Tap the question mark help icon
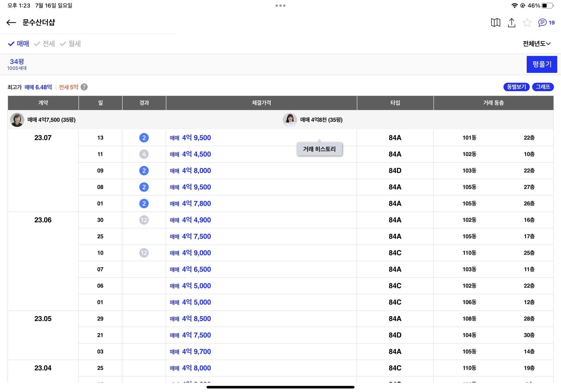 coord(84,87)
